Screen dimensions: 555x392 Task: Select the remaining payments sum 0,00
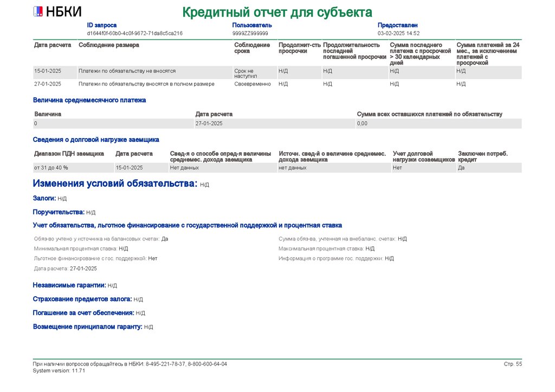(x=362, y=123)
